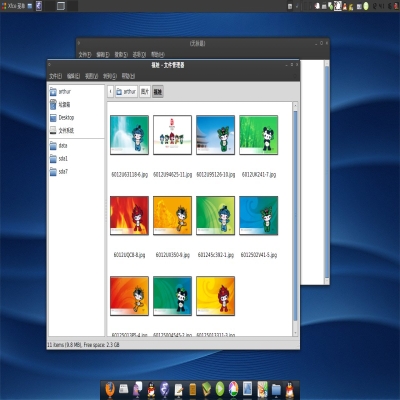400x400 pixels.
Task: Open the Xfce menu in top panel
Action: click(x=13, y=6)
